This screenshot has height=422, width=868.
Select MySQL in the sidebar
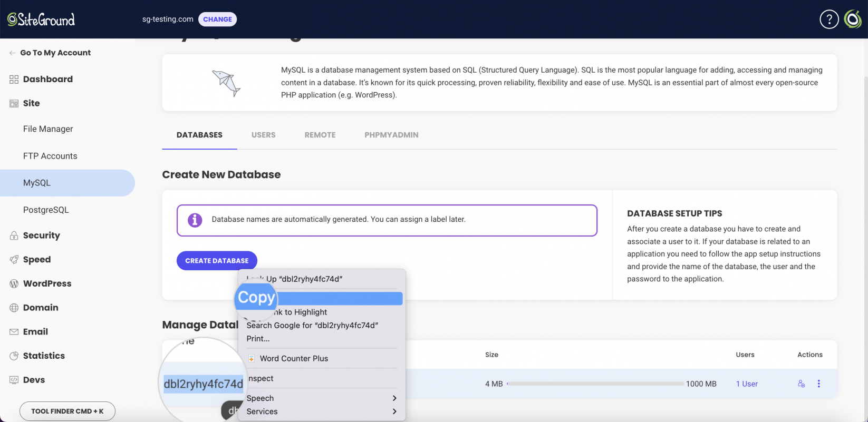point(67,183)
